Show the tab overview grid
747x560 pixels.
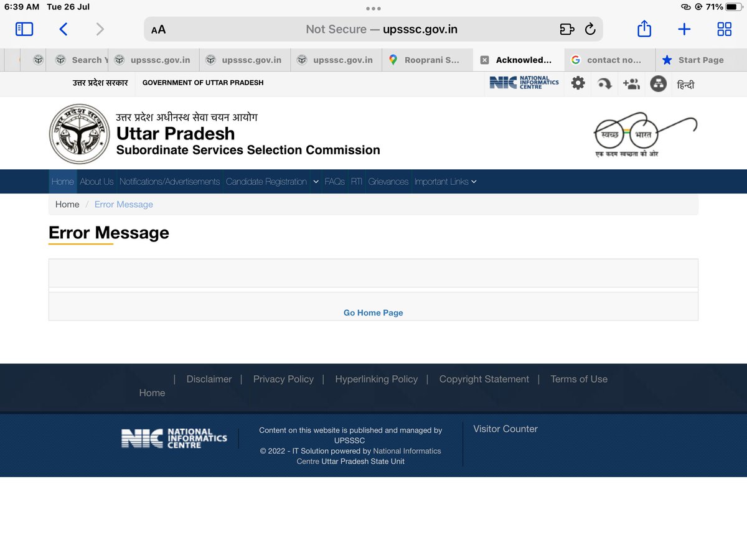pyautogui.click(x=724, y=29)
